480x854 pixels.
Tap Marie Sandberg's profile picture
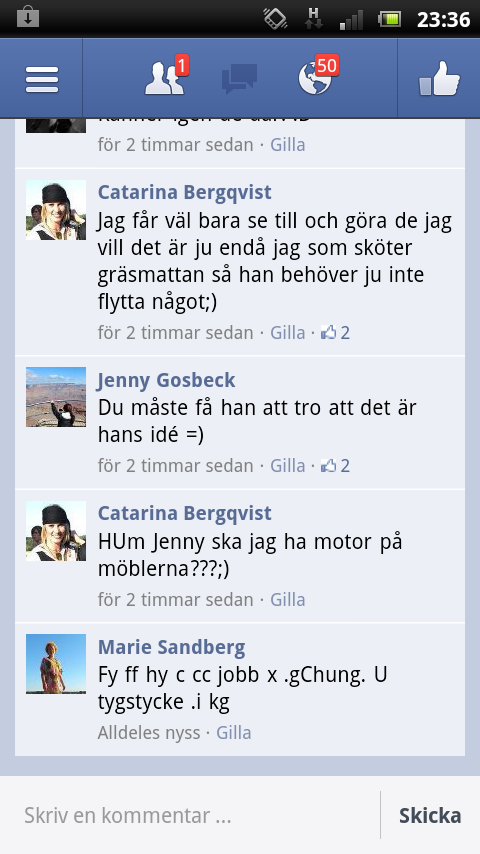[56, 664]
